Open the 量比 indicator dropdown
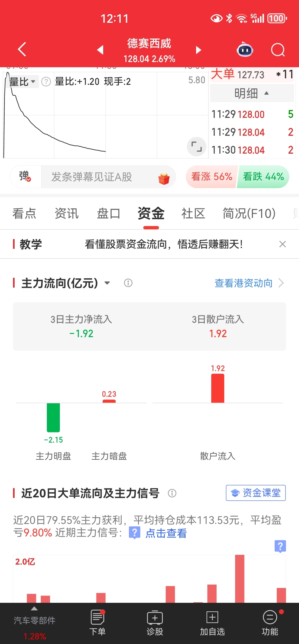Image resolution: width=299 pixels, height=644 pixels. point(22,82)
